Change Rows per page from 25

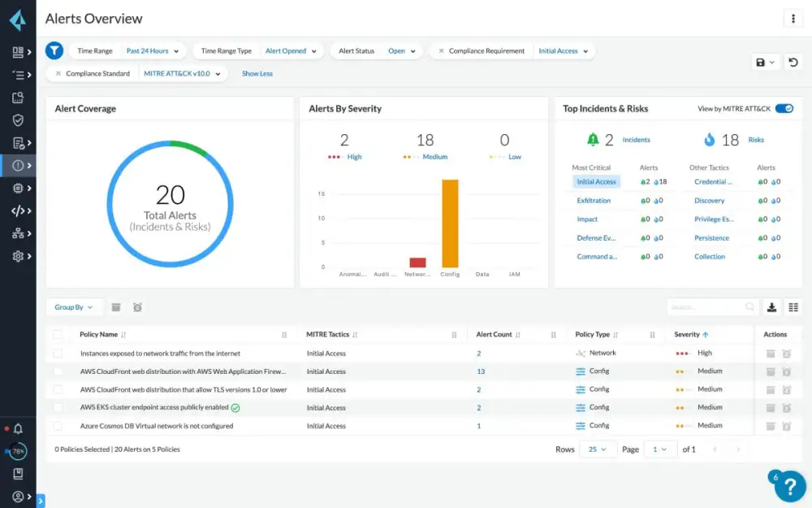coord(597,449)
